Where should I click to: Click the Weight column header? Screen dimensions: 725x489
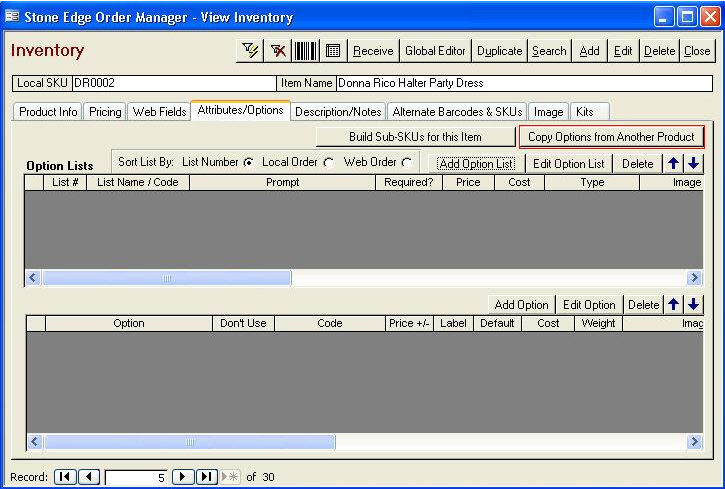click(598, 323)
